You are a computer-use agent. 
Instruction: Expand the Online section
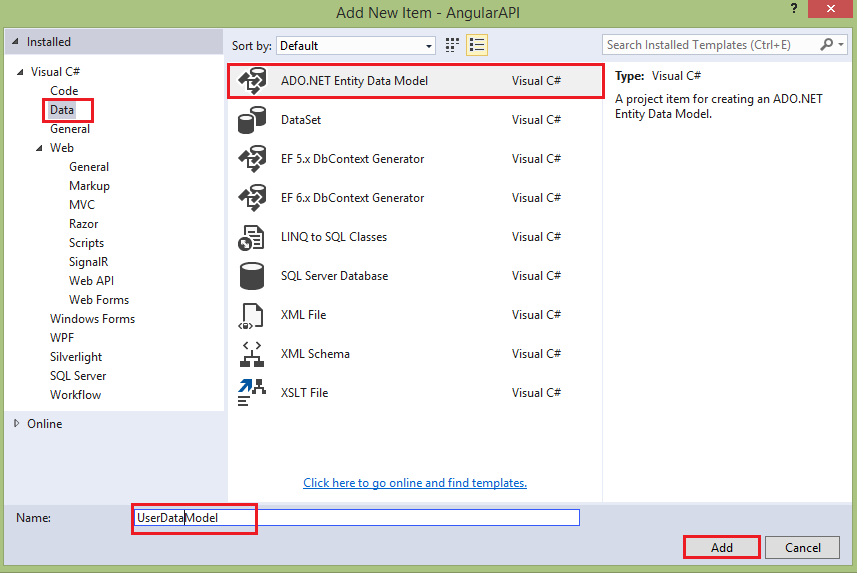(17, 424)
